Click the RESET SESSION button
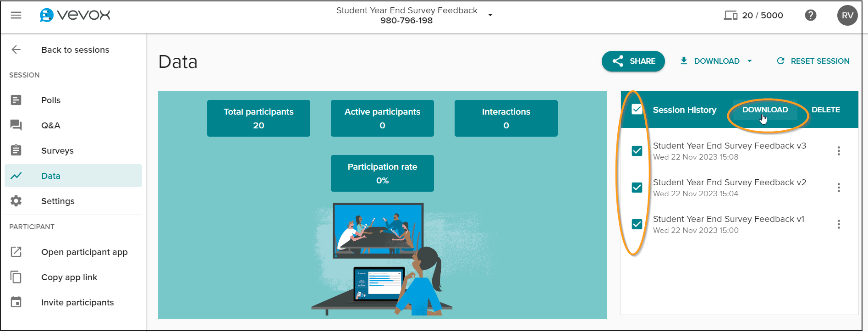The image size is (868, 332). click(x=813, y=61)
